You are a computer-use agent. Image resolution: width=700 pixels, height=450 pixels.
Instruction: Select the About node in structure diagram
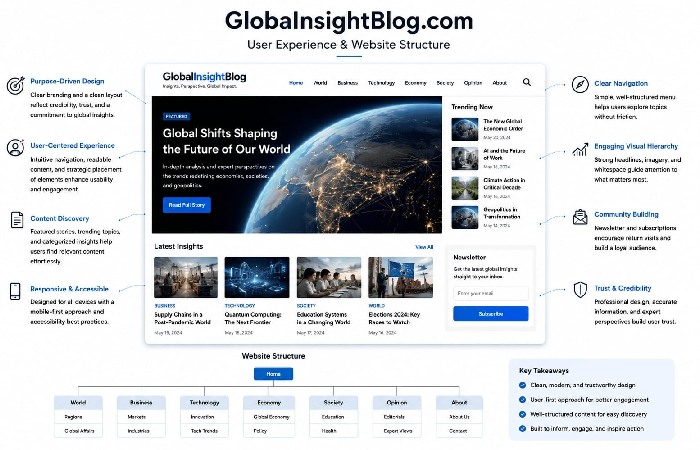coord(459,403)
